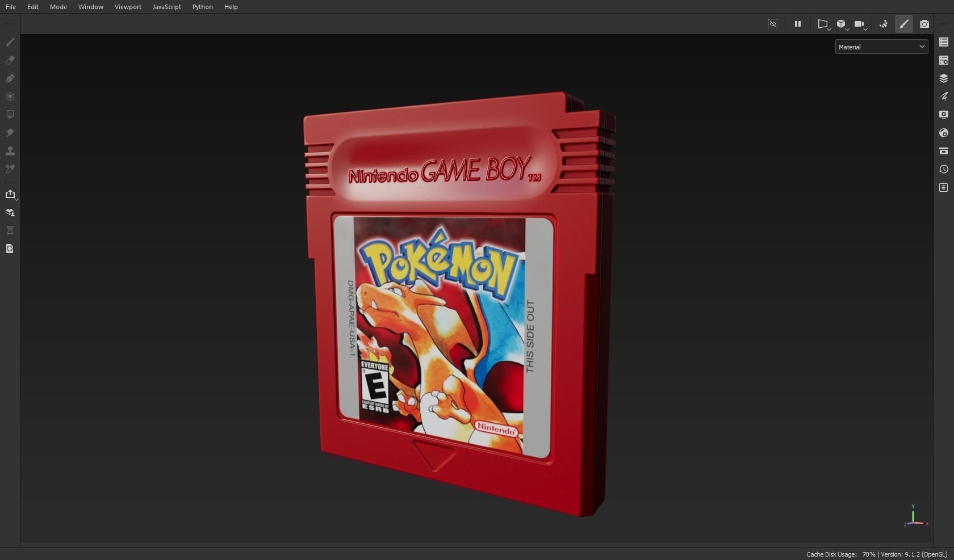Open the Texture Set List panel
This screenshot has height=560, width=954.
[x=944, y=42]
